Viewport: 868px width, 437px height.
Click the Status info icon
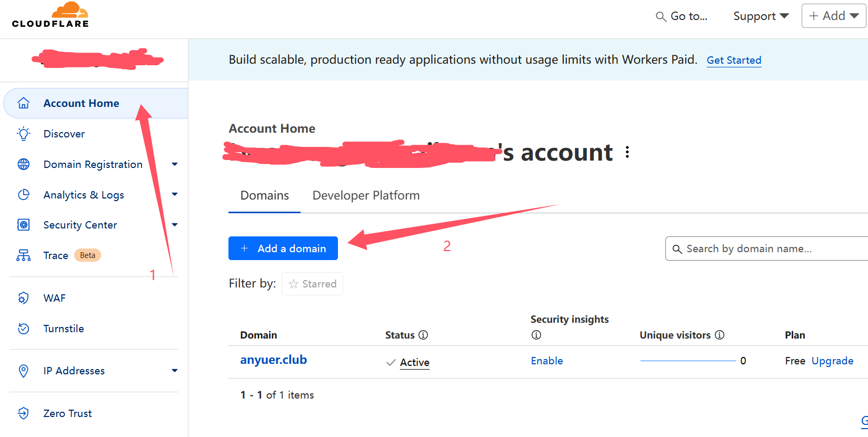[x=423, y=335]
